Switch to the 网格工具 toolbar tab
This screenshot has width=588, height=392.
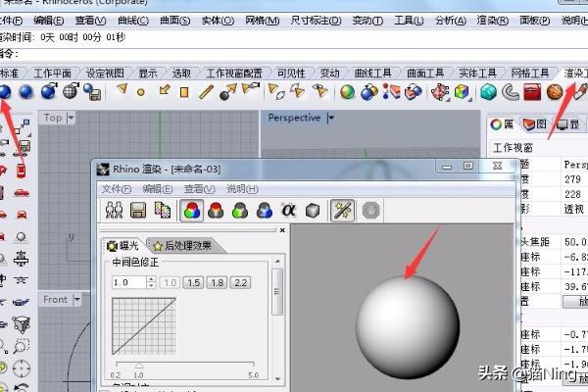pyautogui.click(x=530, y=73)
